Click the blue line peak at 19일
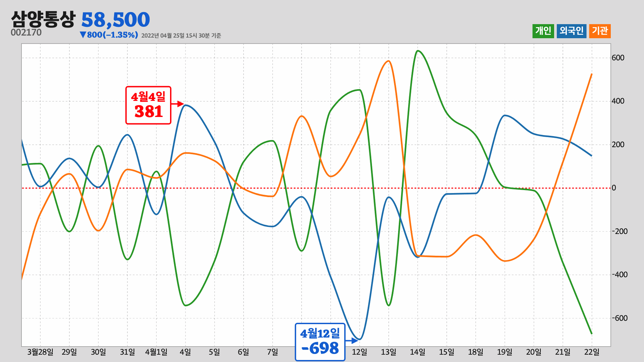This screenshot has width=644, height=362. click(x=505, y=115)
